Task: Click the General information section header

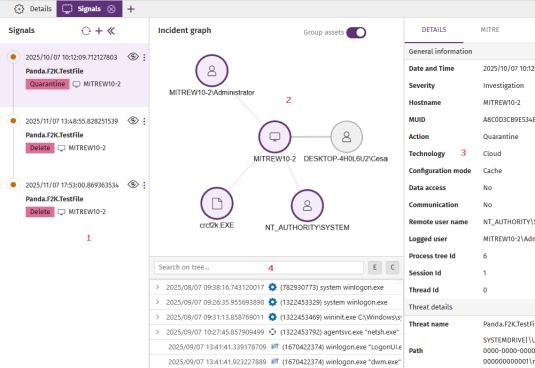Action: pos(470,51)
